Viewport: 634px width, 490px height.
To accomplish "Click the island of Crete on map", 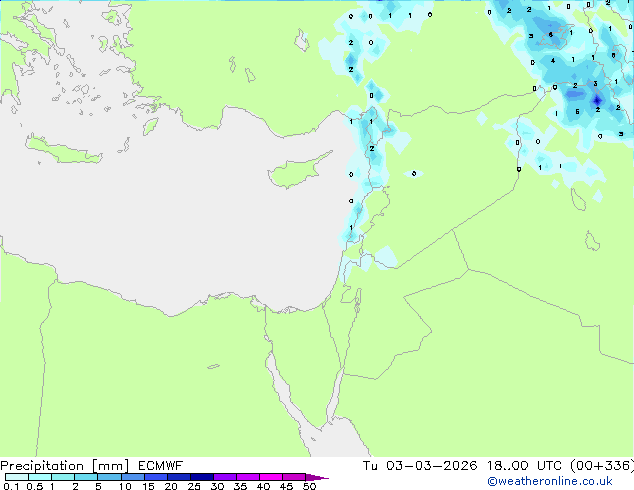I will point(63,150).
